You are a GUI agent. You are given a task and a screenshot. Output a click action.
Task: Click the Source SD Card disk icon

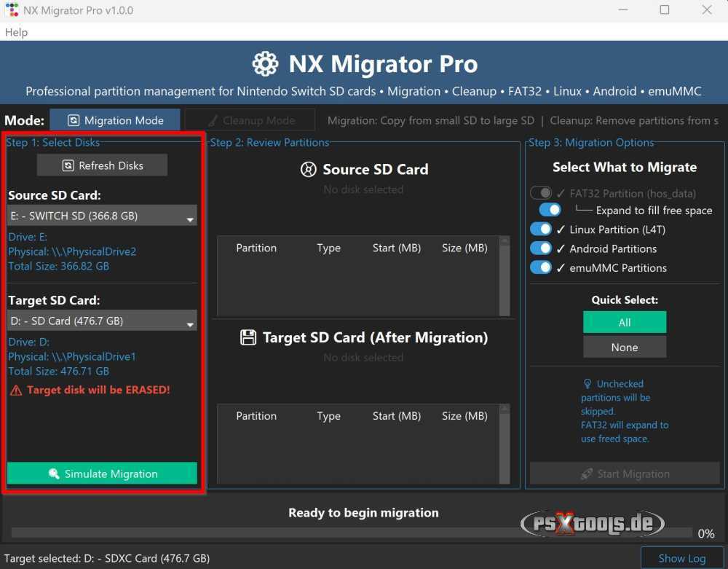tap(308, 169)
